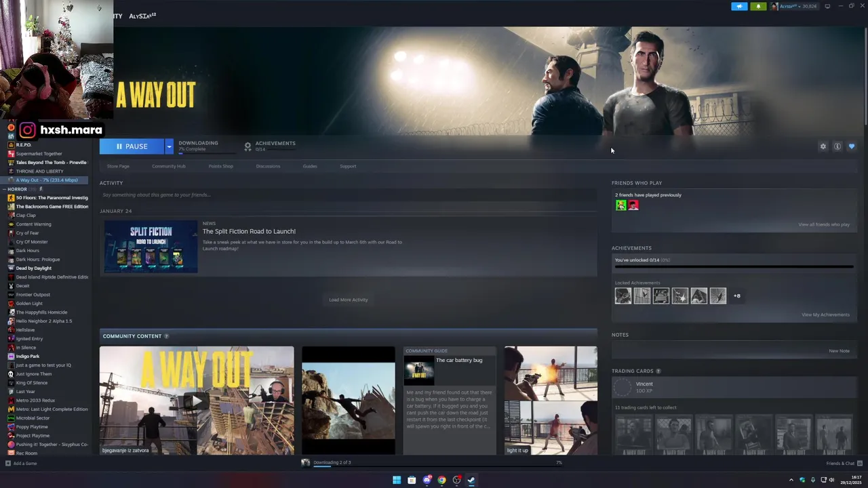Select Metro 2033 Redux in library

[x=35, y=401]
